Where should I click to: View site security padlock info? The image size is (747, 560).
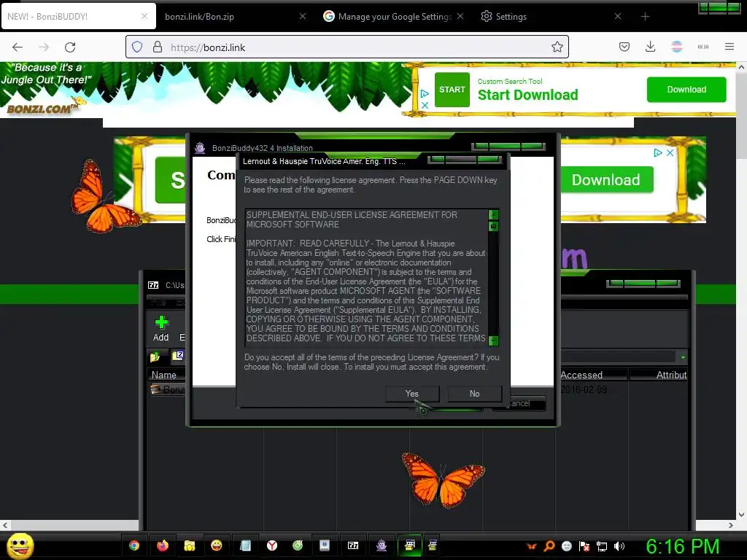(x=158, y=47)
